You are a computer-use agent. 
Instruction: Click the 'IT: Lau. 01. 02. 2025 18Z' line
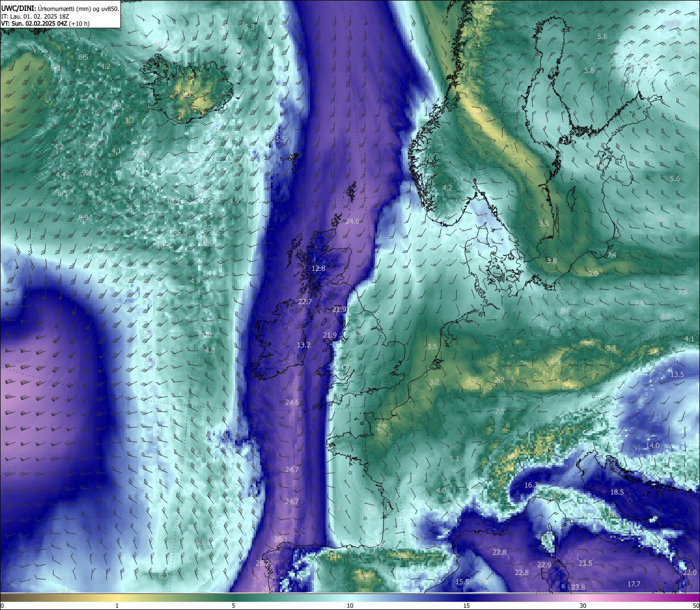(x=35, y=16)
